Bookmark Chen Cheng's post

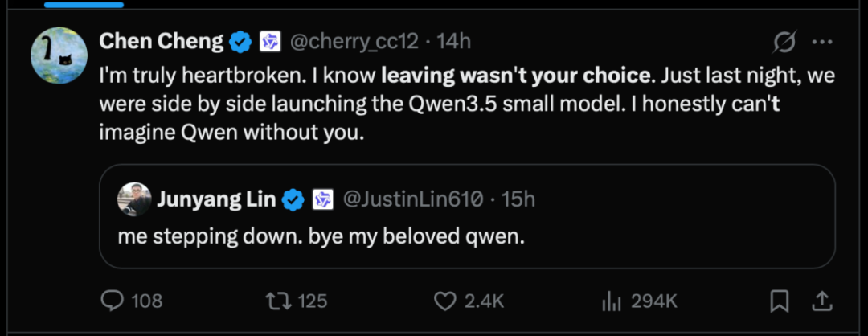[778, 301]
